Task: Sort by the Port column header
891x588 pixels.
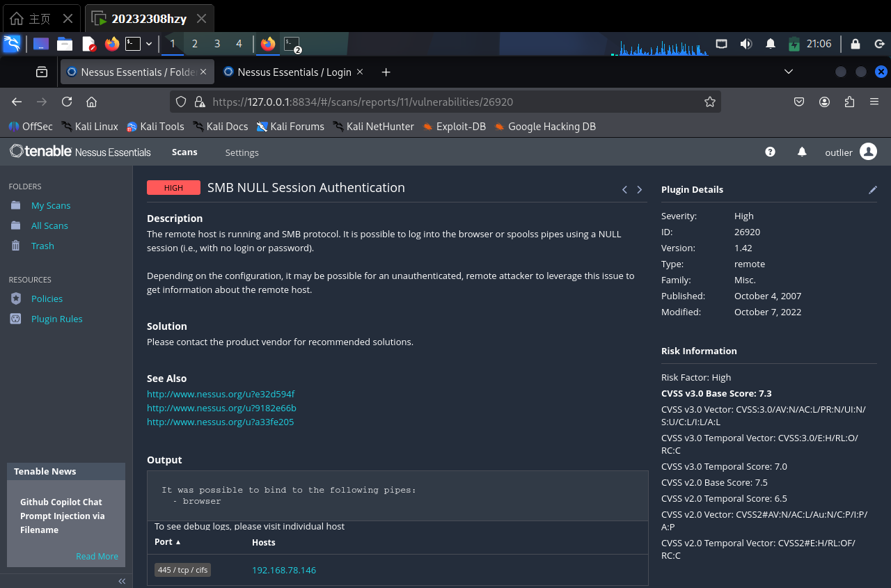Action: 167,542
